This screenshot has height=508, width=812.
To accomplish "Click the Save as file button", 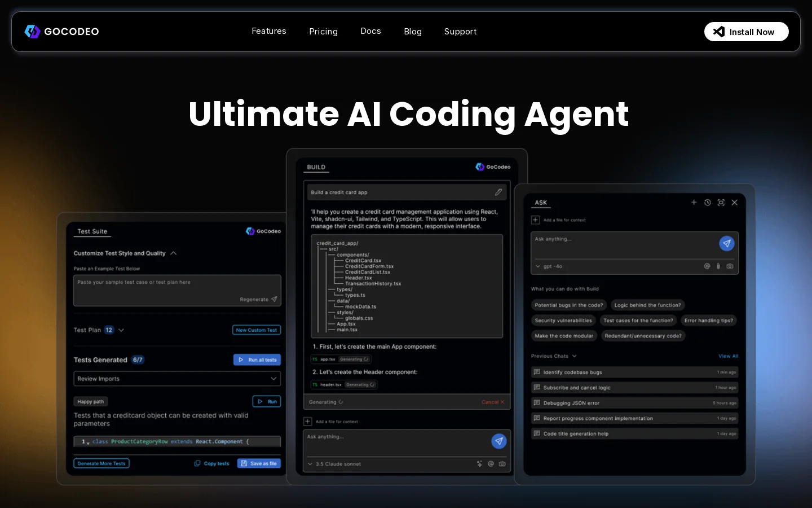I will point(259,463).
